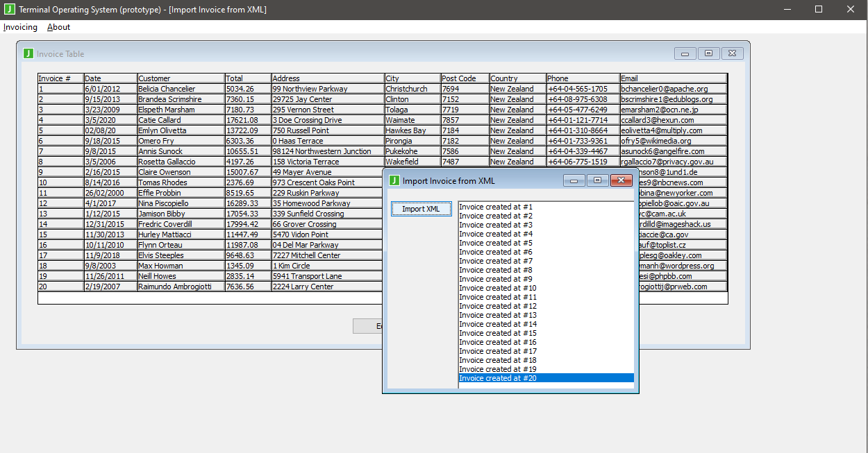This screenshot has width=868, height=453.
Task: Click Import Invoice from XML window icon
Action: [394, 181]
